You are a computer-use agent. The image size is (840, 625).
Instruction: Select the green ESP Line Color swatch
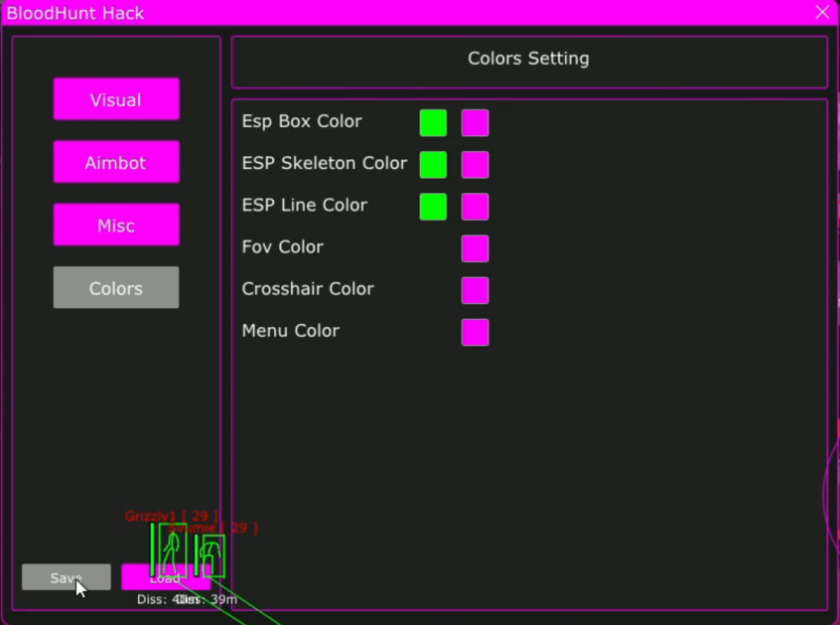(433, 207)
